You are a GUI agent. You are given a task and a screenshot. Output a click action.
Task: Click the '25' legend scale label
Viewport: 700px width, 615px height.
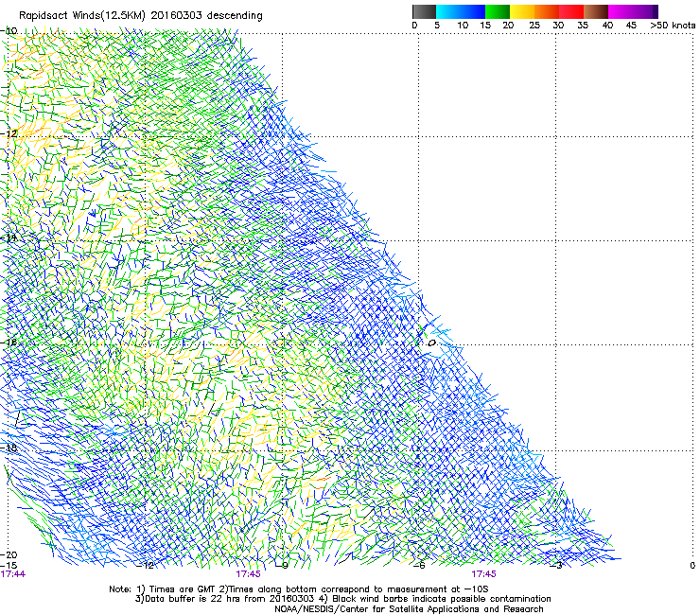(534, 25)
